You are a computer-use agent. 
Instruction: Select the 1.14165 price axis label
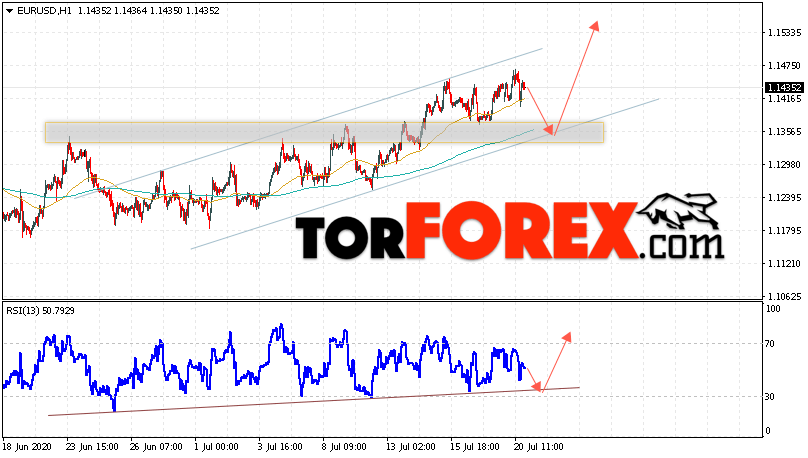pos(784,99)
